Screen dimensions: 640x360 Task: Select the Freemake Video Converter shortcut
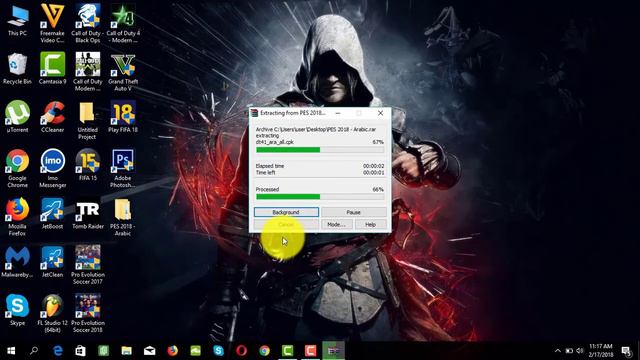[52, 23]
